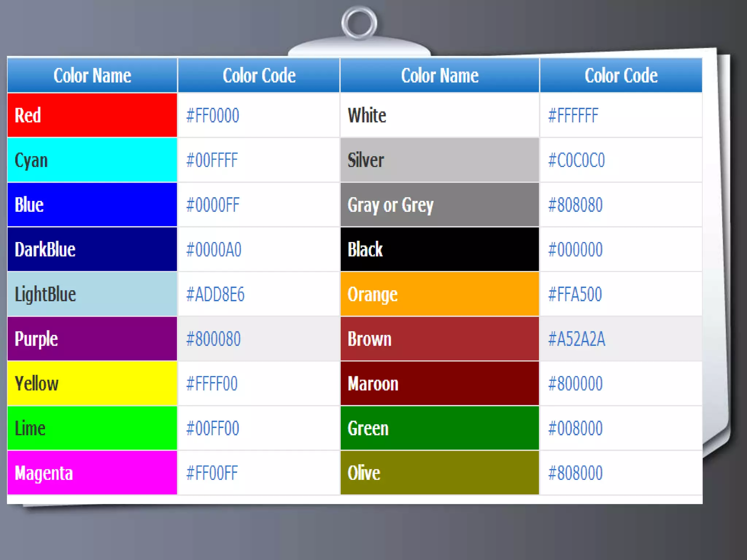Choose the Yellow color cell
747x560 pixels.
pos(92,384)
